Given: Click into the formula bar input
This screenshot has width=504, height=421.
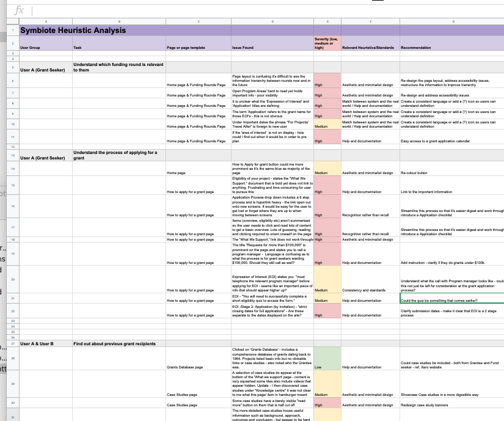Looking at the screenshot, I should (267, 11).
